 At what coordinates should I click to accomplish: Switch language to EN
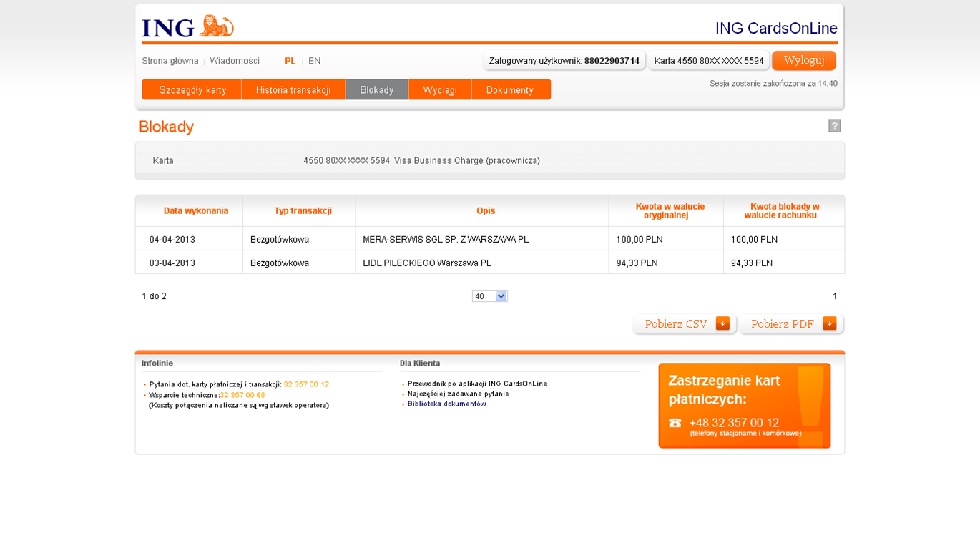(314, 61)
